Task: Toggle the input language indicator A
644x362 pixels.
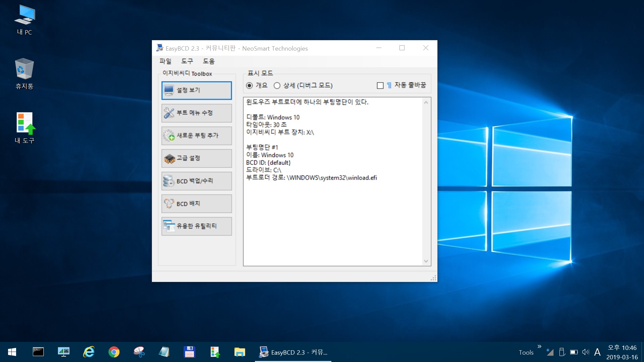Action: pyautogui.click(x=597, y=352)
